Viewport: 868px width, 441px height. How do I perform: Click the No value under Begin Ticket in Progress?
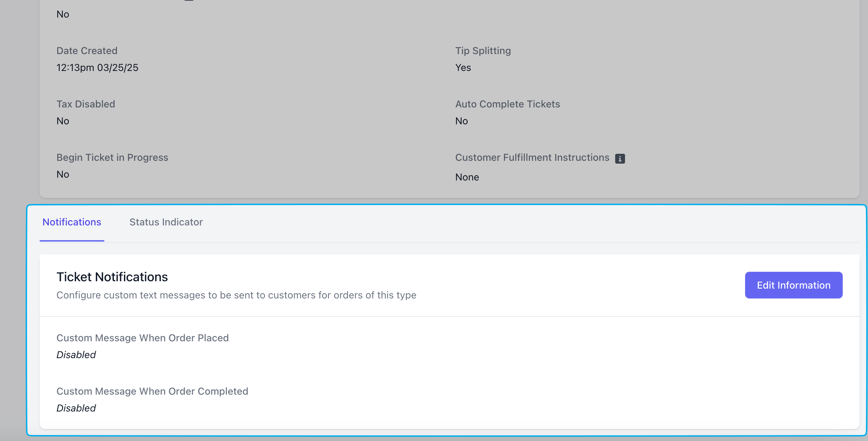click(x=63, y=175)
